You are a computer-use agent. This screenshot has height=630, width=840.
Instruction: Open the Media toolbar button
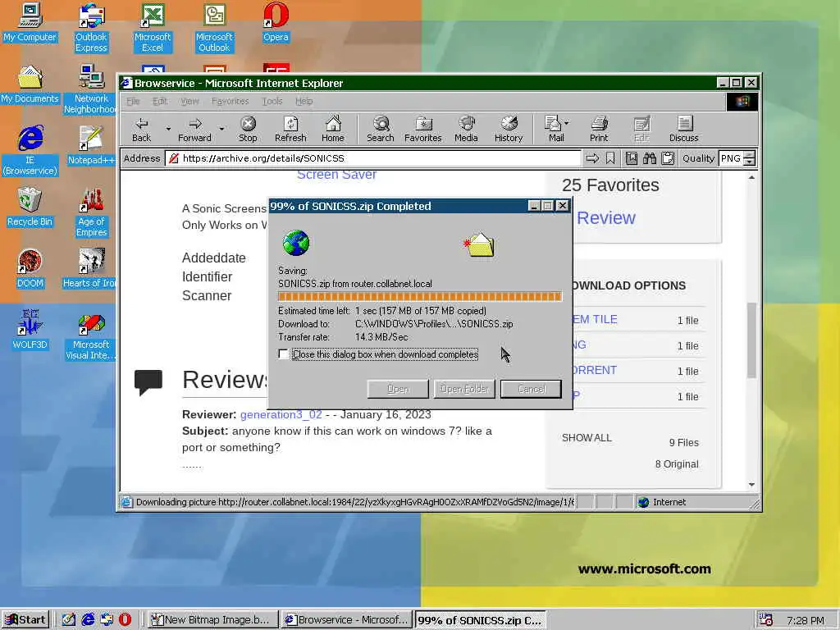click(x=466, y=129)
